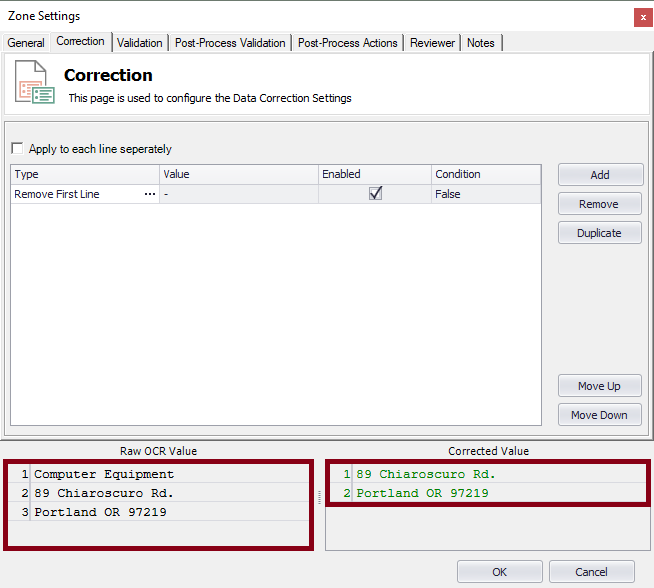Image resolution: width=654 pixels, height=588 pixels.
Task: Click the Type column header
Action: tap(85, 174)
